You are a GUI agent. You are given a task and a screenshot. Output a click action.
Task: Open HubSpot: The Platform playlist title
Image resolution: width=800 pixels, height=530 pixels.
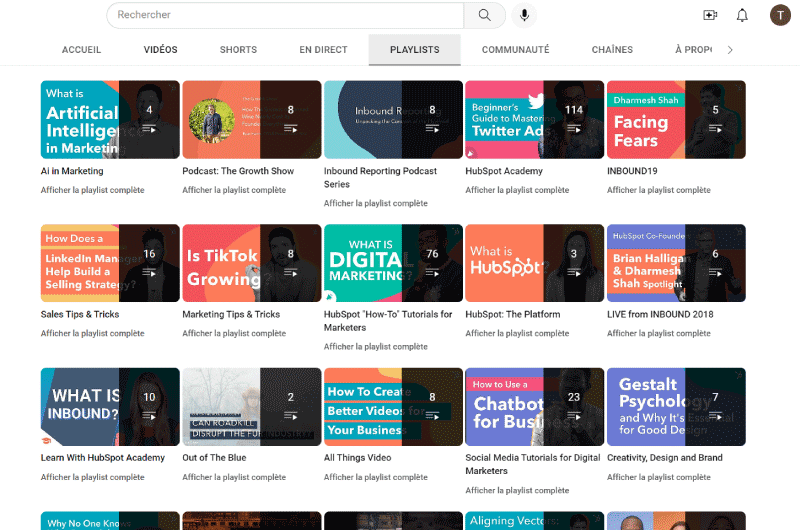(x=513, y=314)
